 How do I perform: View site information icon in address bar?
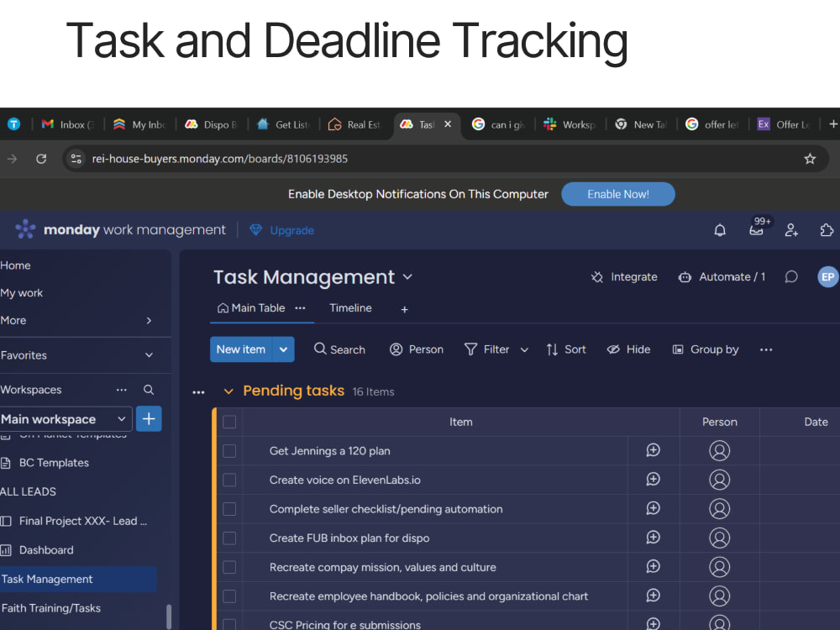coord(76,159)
